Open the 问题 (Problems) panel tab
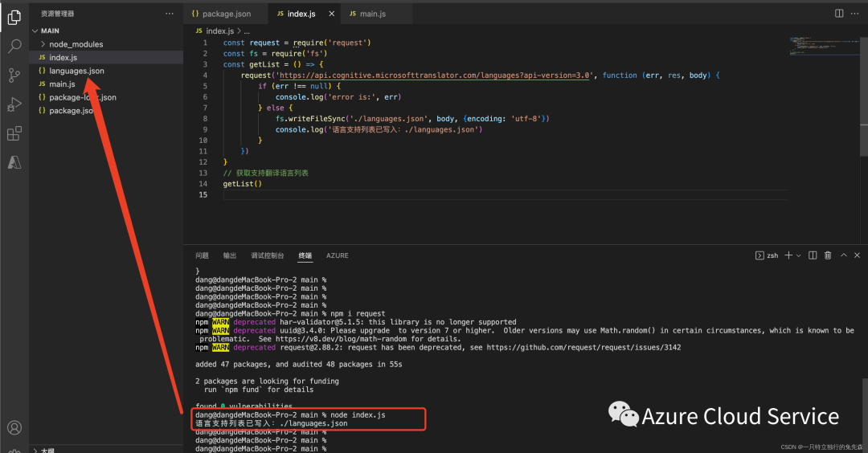Screen dimensions: 868x453 202,255
